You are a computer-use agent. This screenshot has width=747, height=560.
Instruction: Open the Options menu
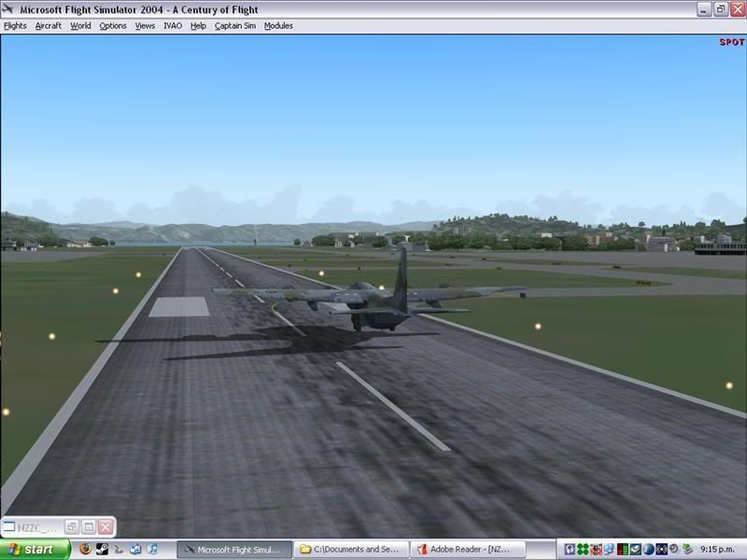[x=113, y=26]
